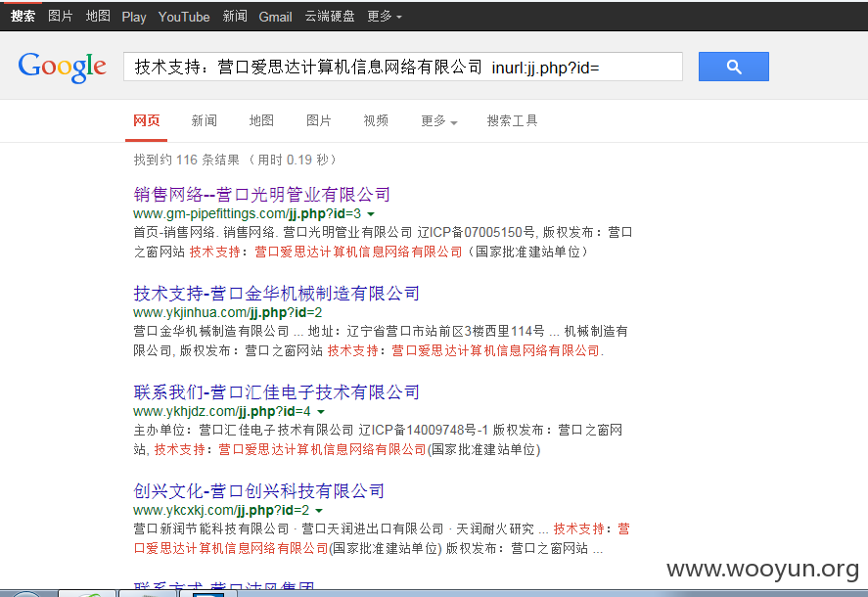Image resolution: width=868 pixels, height=597 pixels.
Task: Expand 更多 dropdown in the top black bar
Action: pos(385,17)
